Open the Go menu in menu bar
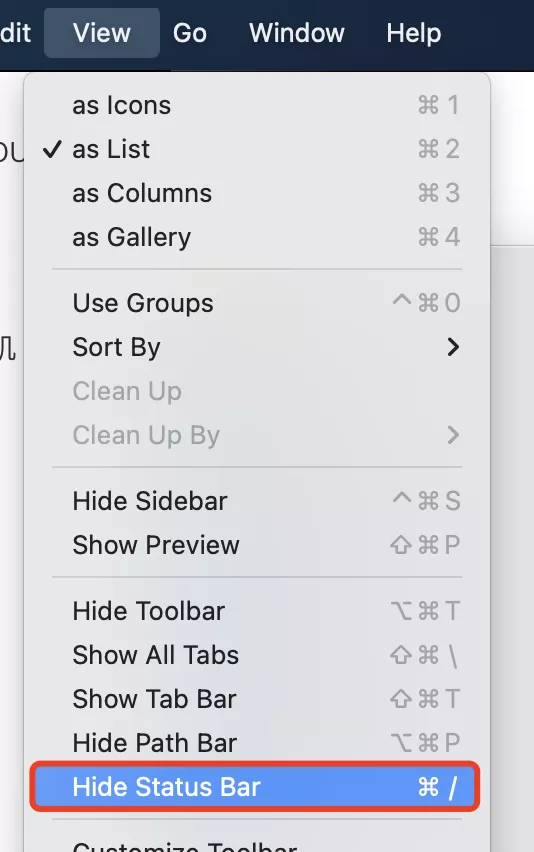Screen dimensions: 534x852 coord(190,33)
